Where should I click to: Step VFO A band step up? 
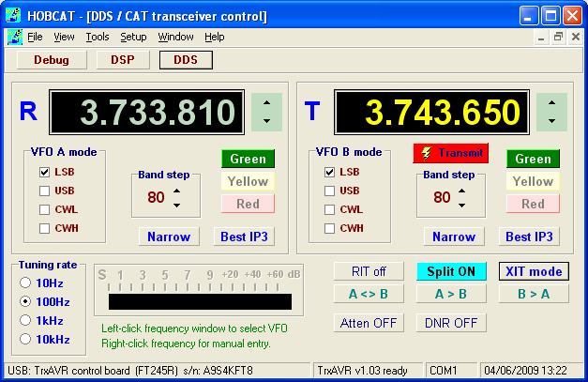177,191
